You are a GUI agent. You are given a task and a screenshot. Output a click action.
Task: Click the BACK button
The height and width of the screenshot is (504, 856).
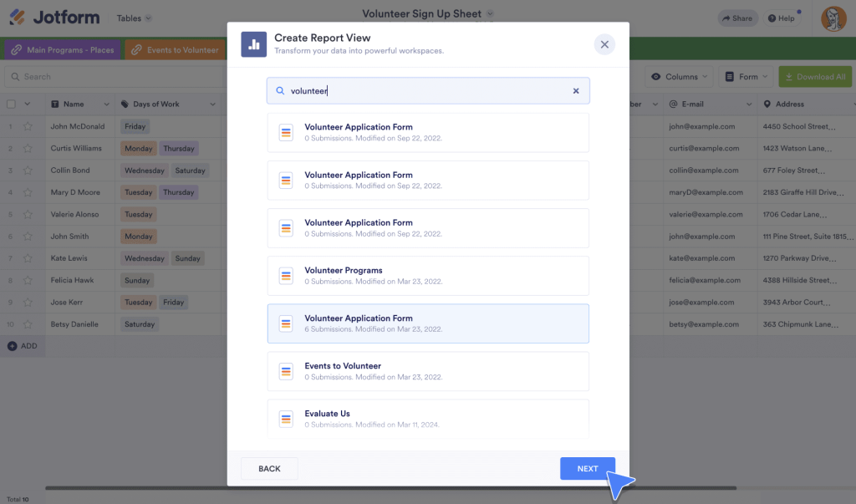[x=269, y=469]
